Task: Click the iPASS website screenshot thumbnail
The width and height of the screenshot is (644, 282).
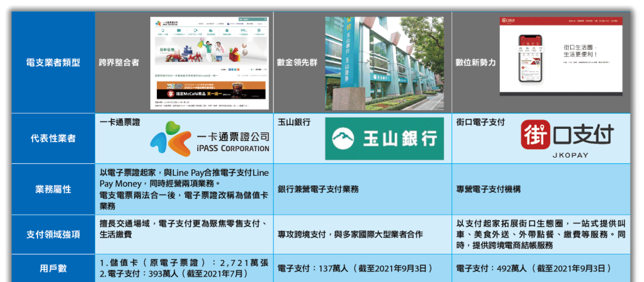Action: (209, 64)
